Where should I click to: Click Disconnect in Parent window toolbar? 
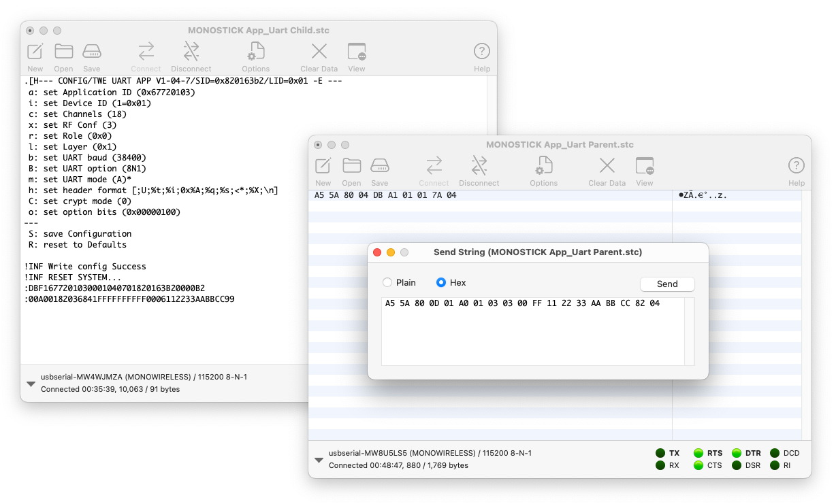click(479, 167)
